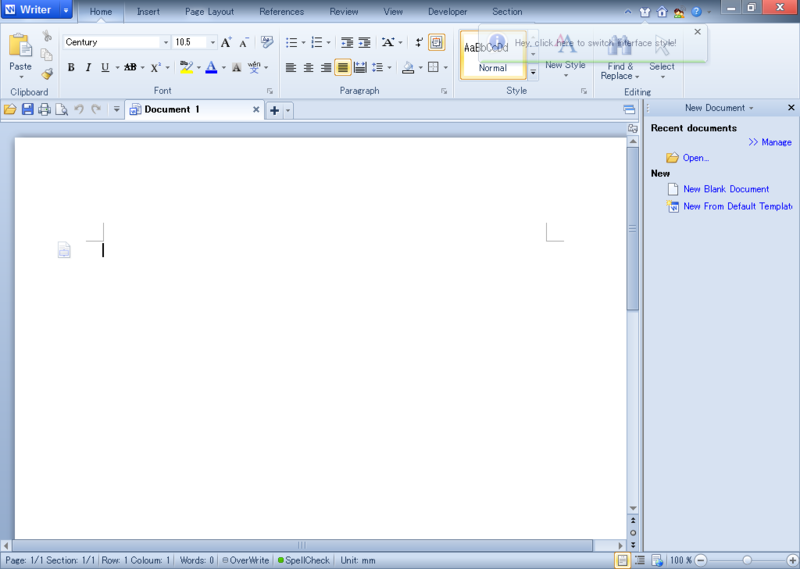Switch to Page Layout tab

(x=209, y=11)
